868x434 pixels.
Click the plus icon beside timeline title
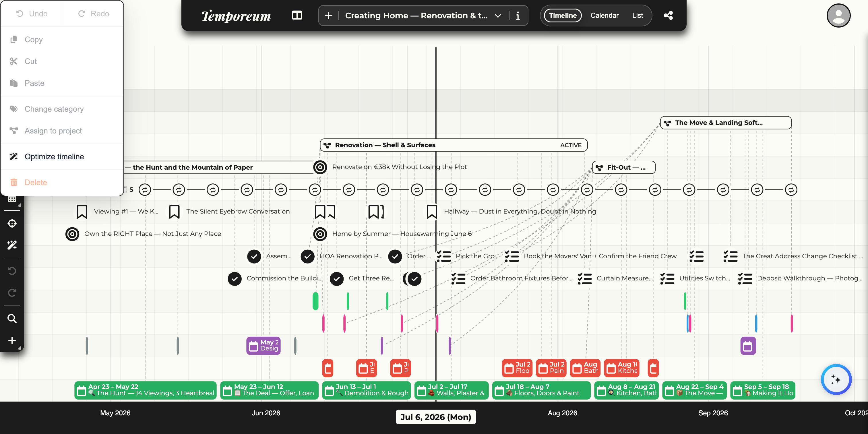coord(328,15)
